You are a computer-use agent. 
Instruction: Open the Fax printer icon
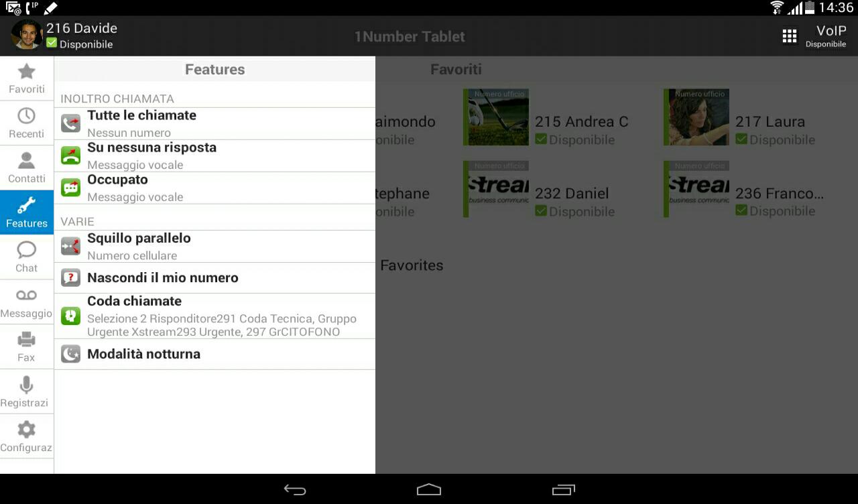27,347
